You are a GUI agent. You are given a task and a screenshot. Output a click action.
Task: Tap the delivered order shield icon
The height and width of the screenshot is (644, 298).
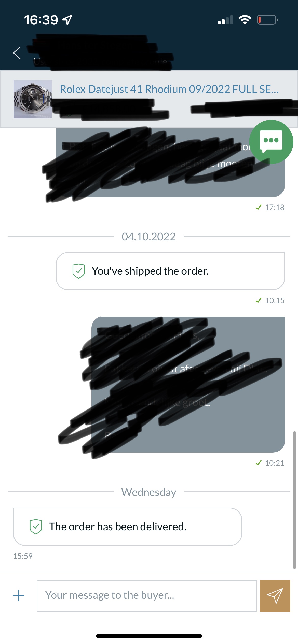pyautogui.click(x=36, y=526)
